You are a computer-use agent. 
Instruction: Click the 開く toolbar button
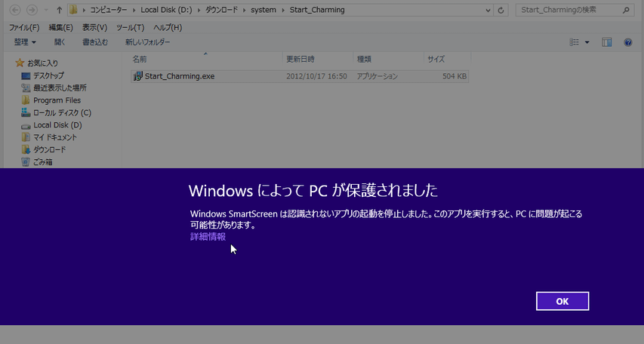(x=60, y=42)
